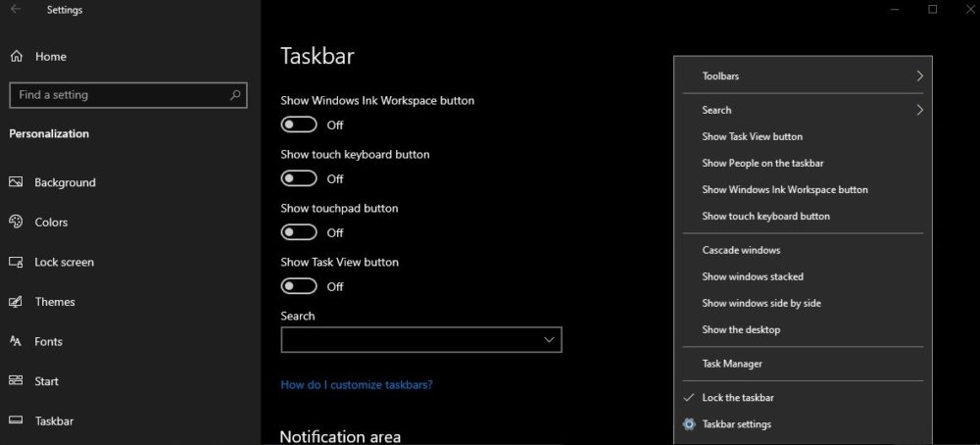Open the Search dropdown box
The width and height of the screenshot is (980, 445).
420,339
